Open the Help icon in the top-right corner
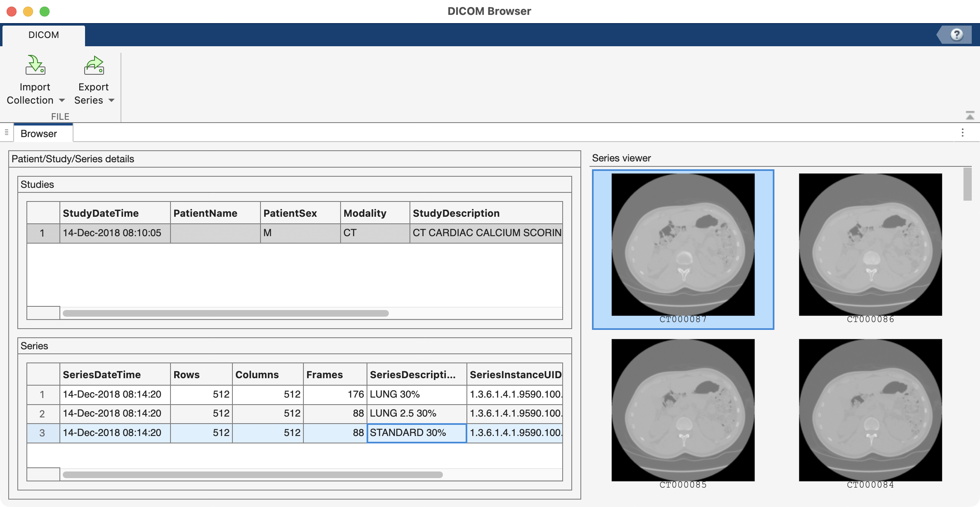Screen dimensions: 980x507 [x=957, y=35]
